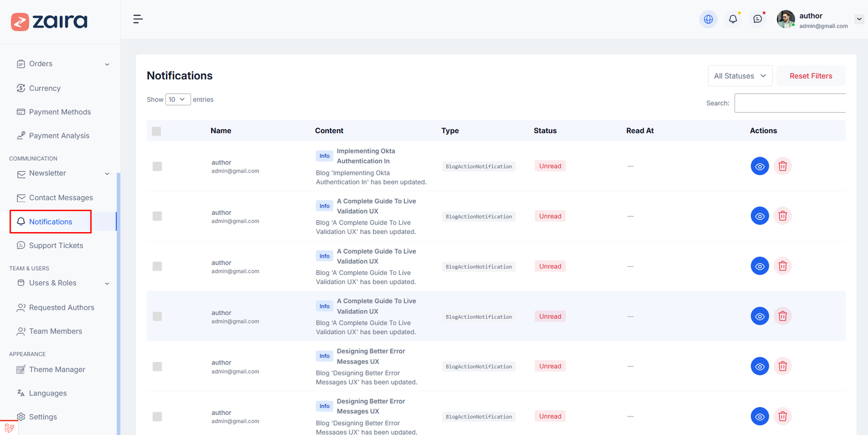Open the bell notifications icon in header
Viewport: 868px width, 435px height.
(733, 20)
